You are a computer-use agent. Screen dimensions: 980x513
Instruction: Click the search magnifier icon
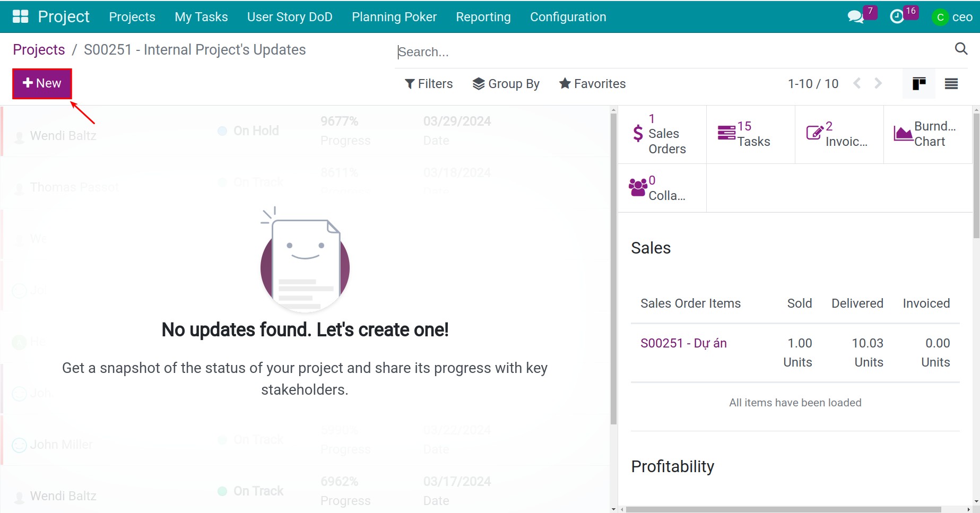point(961,49)
